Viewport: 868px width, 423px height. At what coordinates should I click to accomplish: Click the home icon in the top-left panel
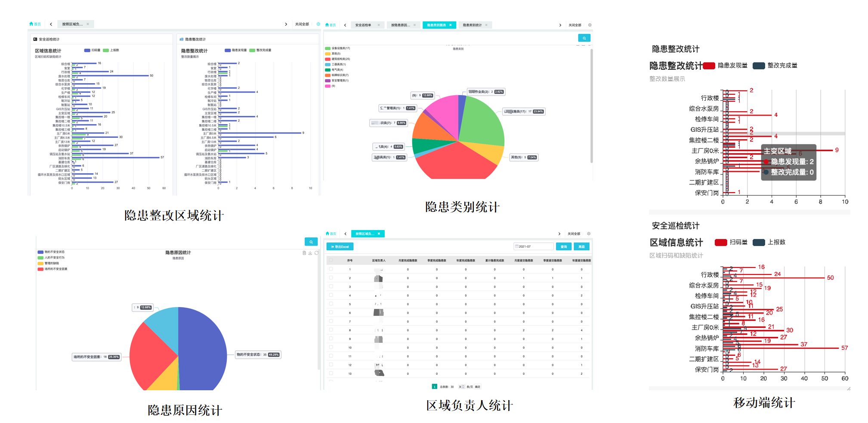coord(31,24)
